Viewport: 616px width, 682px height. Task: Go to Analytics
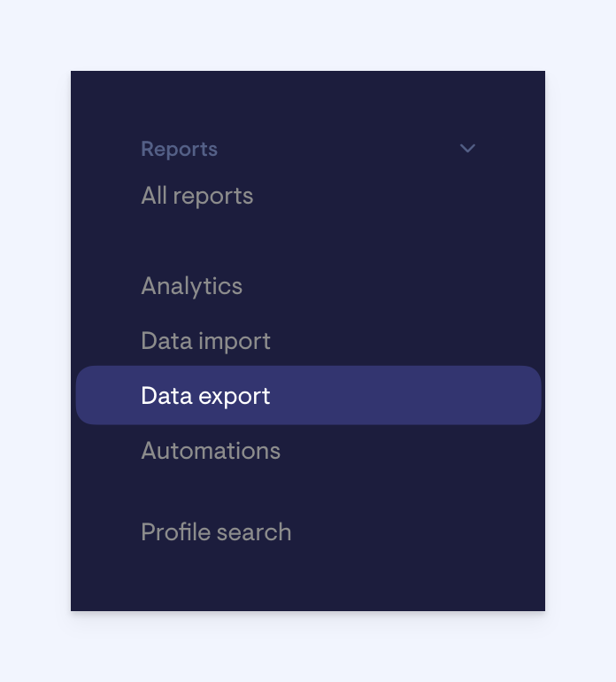click(x=192, y=286)
